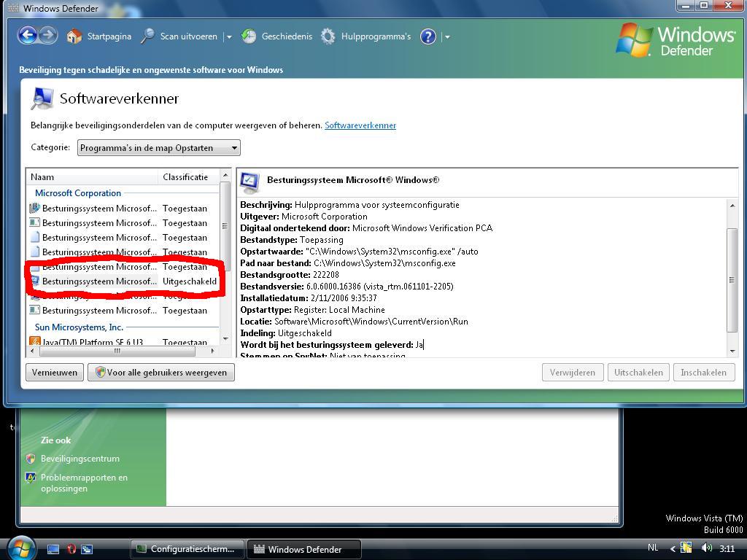Click the red quick launch icon in taskbar

pyautogui.click(x=71, y=549)
